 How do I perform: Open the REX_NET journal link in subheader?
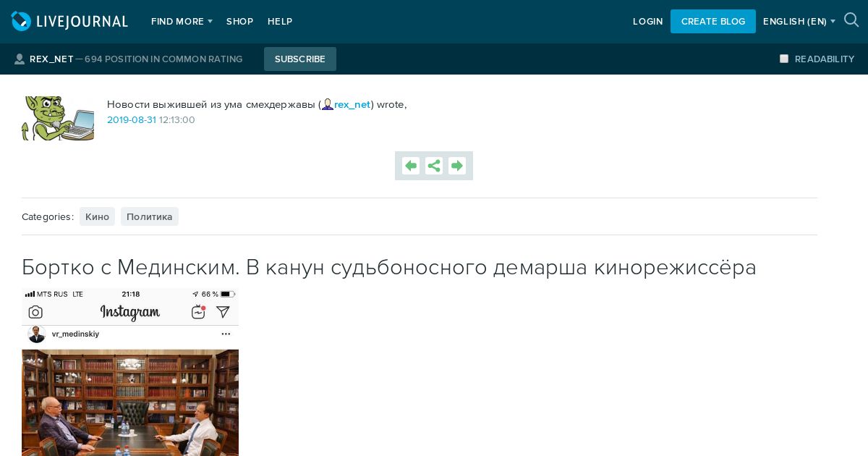click(51, 59)
